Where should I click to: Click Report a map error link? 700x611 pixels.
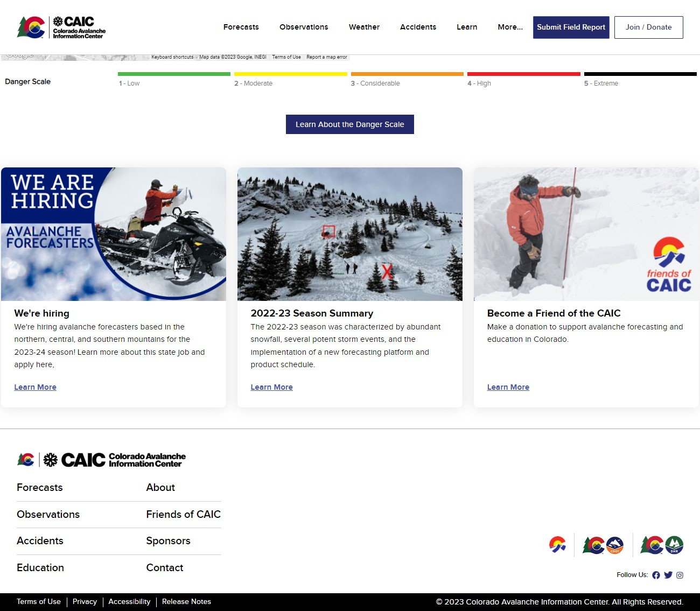pyautogui.click(x=327, y=57)
